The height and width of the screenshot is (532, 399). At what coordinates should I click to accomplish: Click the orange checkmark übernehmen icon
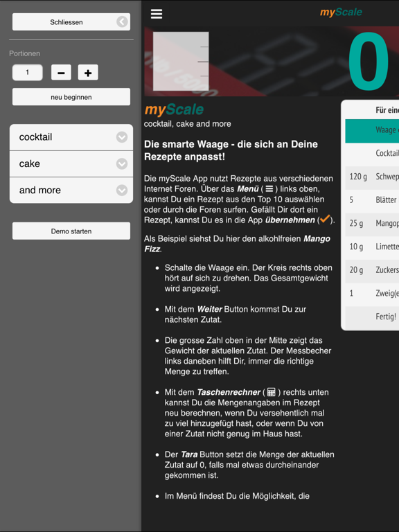pyautogui.click(x=325, y=219)
